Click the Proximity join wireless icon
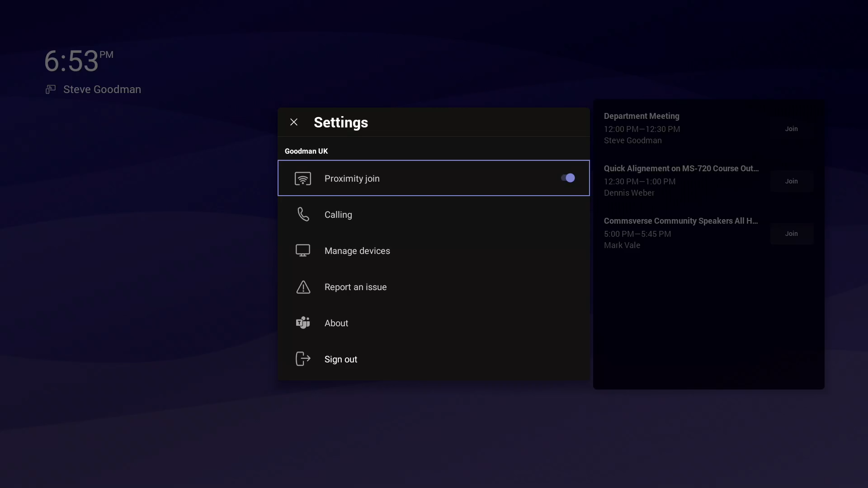The width and height of the screenshot is (868, 488). pyautogui.click(x=303, y=178)
